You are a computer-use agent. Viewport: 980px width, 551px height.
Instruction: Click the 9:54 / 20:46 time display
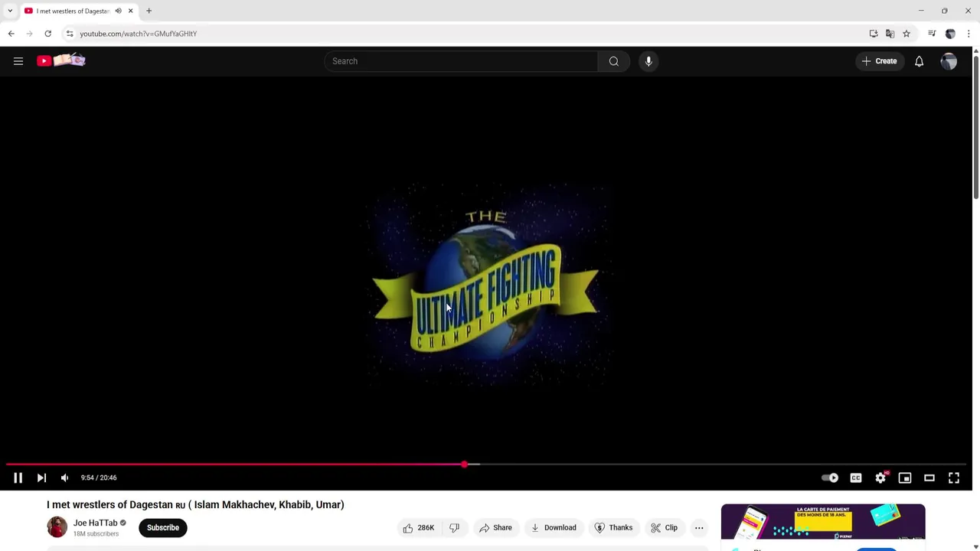[99, 478]
